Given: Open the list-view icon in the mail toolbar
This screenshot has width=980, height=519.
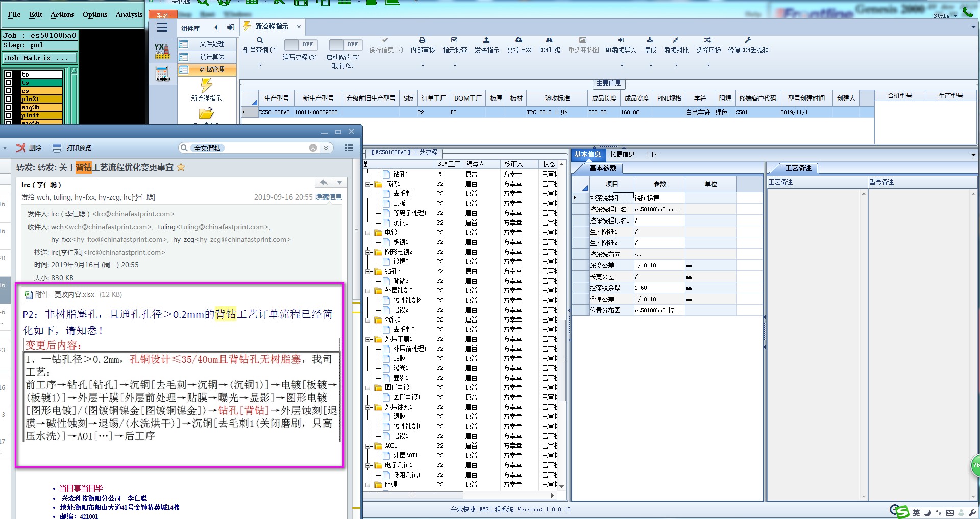Looking at the screenshot, I should (349, 148).
